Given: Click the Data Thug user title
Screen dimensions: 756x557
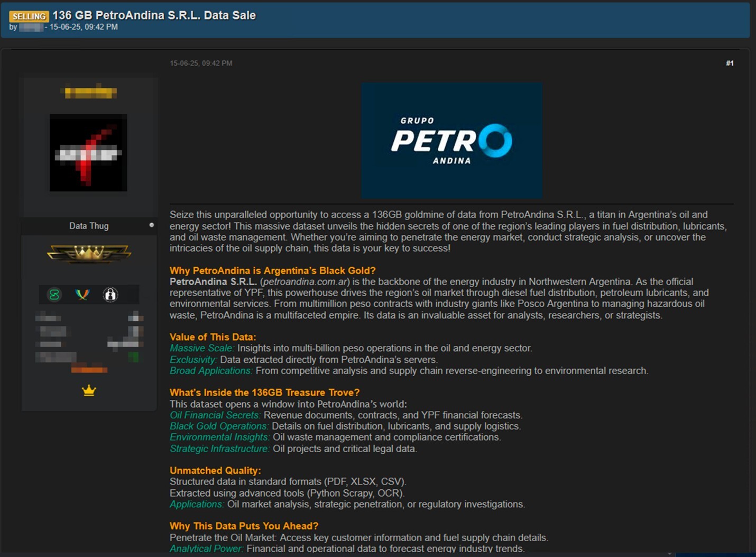Looking at the screenshot, I should pyautogui.click(x=89, y=225).
